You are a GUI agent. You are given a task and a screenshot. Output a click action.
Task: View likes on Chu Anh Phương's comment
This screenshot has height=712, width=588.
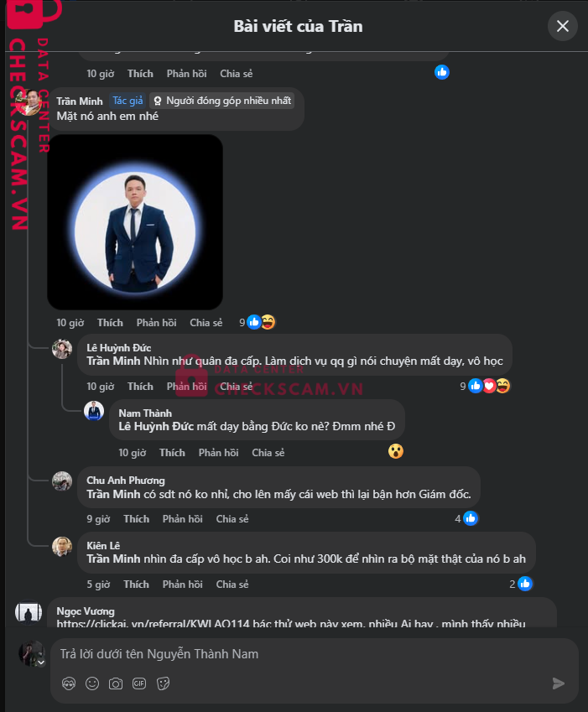tap(466, 518)
